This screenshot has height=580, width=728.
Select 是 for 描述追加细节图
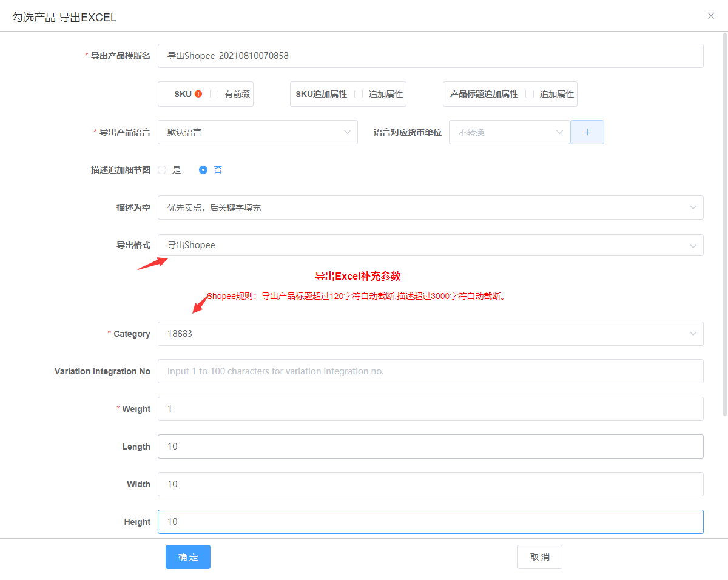(x=162, y=170)
